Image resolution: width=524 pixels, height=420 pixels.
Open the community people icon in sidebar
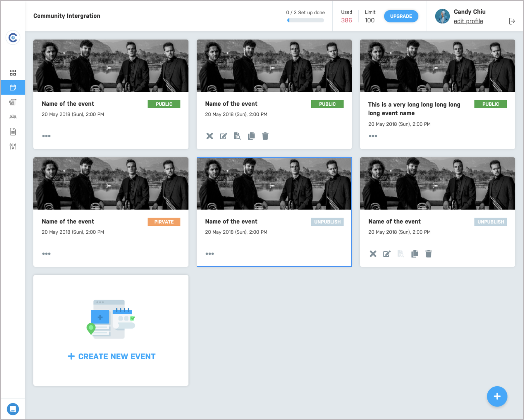coord(13,117)
